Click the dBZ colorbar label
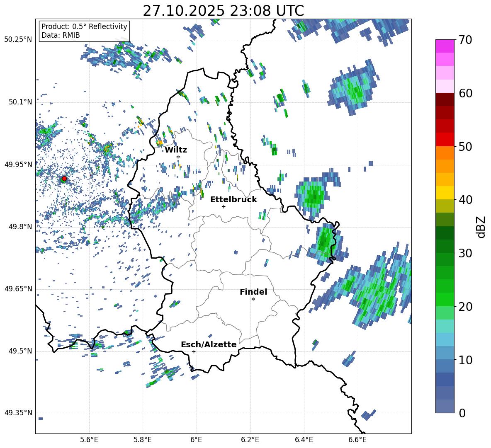The height and width of the screenshot is (448, 491). click(x=481, y=227)
